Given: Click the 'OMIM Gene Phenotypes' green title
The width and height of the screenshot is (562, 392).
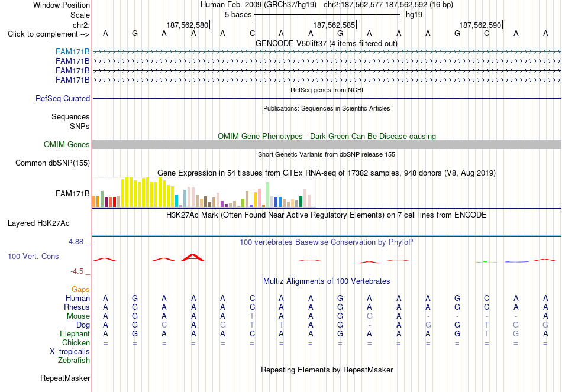Looking at the screenshot, I should tap(327, 136).
